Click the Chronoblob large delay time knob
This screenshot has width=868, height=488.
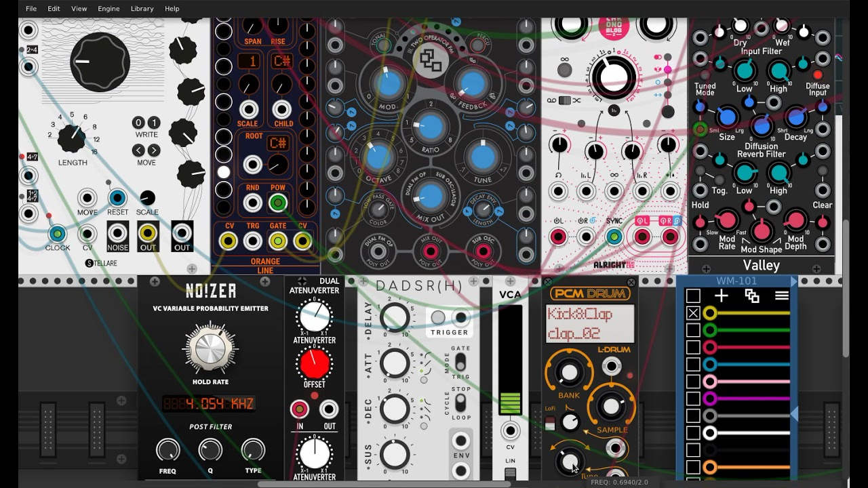(613, 77)
